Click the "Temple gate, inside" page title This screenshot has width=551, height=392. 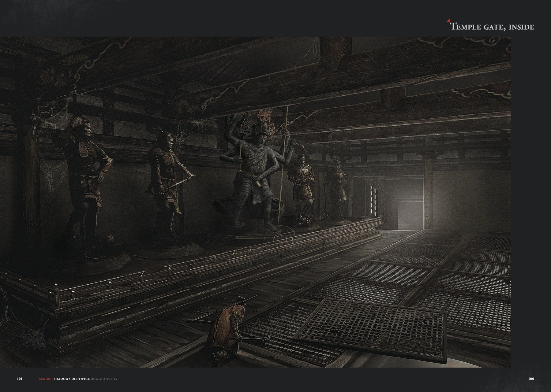tap(493, 27)
